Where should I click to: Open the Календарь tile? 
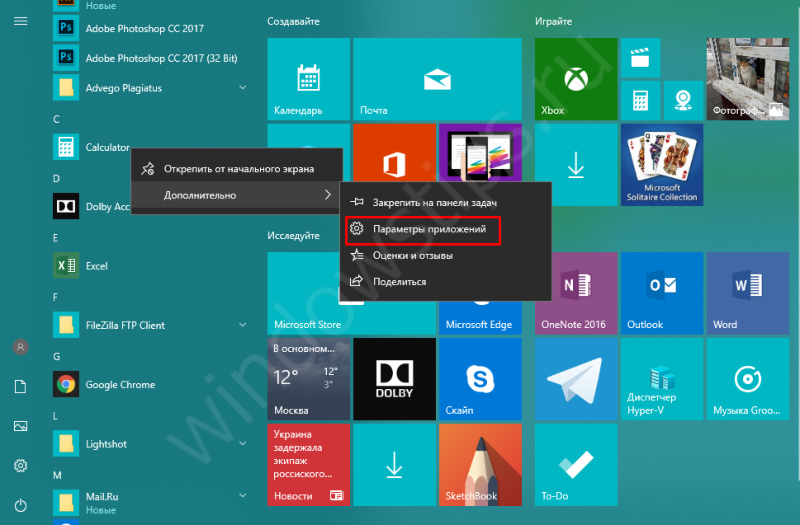point(309,79)
